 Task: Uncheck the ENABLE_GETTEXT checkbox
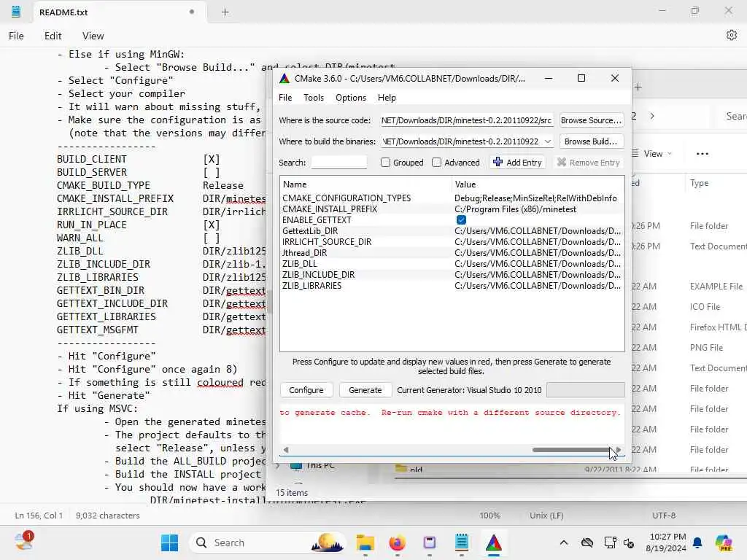point(461,220)
